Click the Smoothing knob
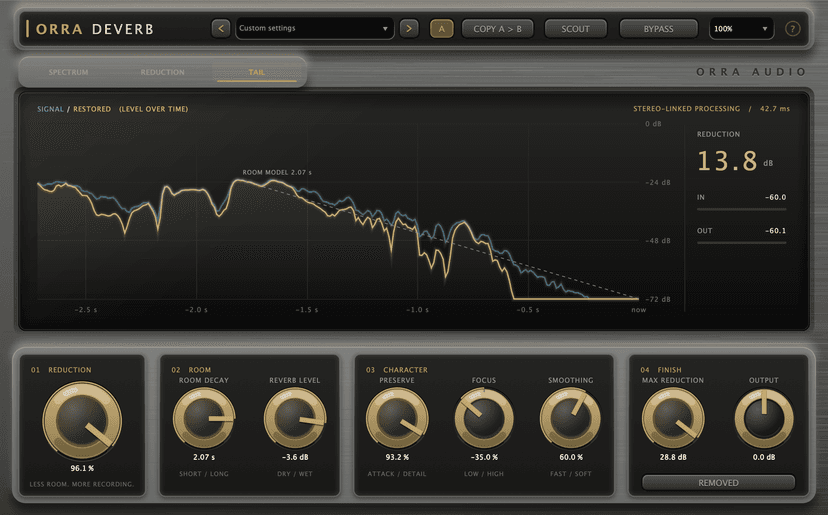Image resolution: width=828 pixels, height=515 pixels. [570, 418]
